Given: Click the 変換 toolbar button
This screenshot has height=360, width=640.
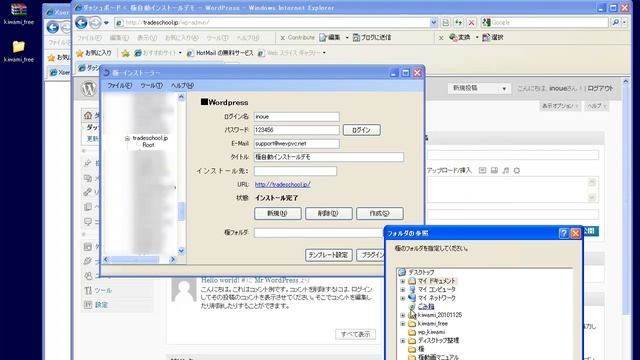Looking at the screenshot, I should [x=460, y=38].
